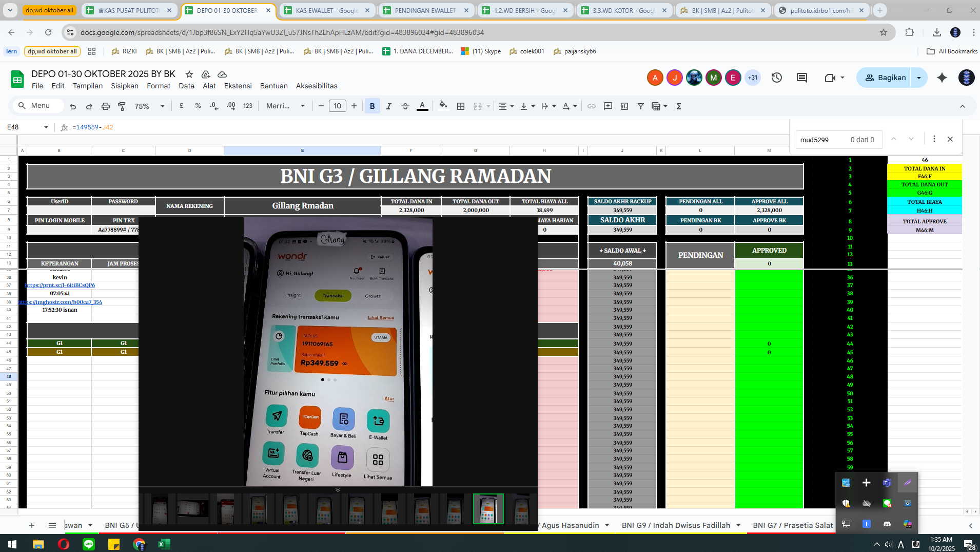
Task: Switch to KAS EWALLET browser tab
Action: (327, 10)
